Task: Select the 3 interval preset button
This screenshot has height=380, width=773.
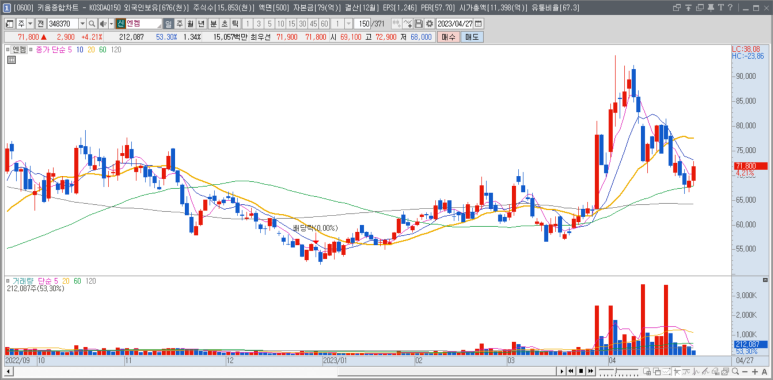Action: click(x=258, y=24)
